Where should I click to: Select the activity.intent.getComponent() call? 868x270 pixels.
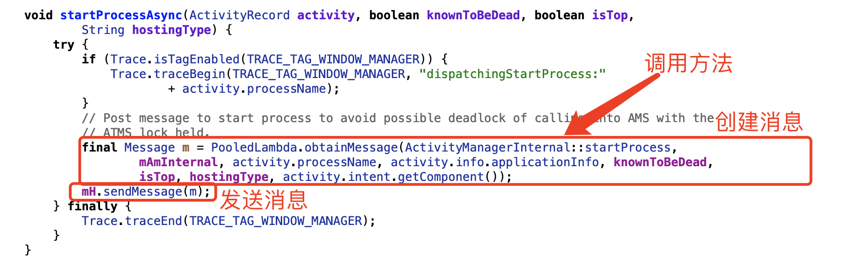[x=396, y=177]
